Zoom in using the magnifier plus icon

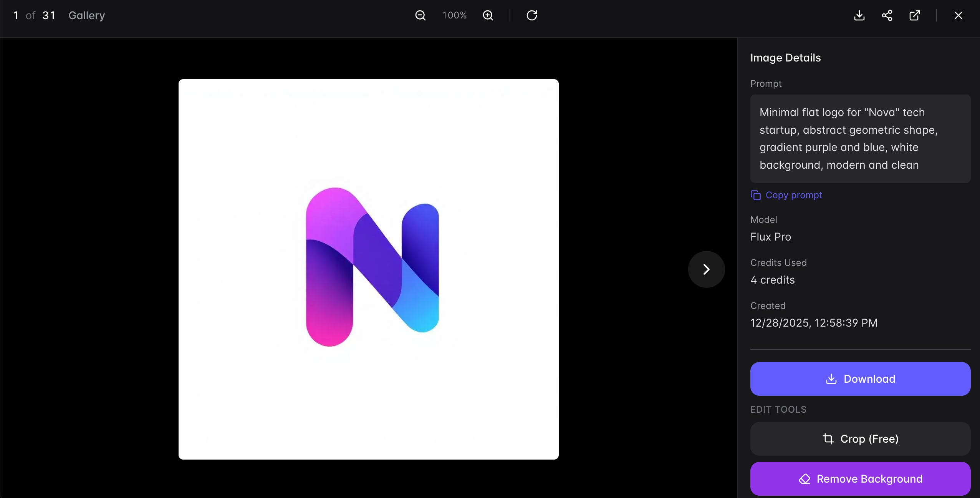pyautogui.click(x=488, y=15)
